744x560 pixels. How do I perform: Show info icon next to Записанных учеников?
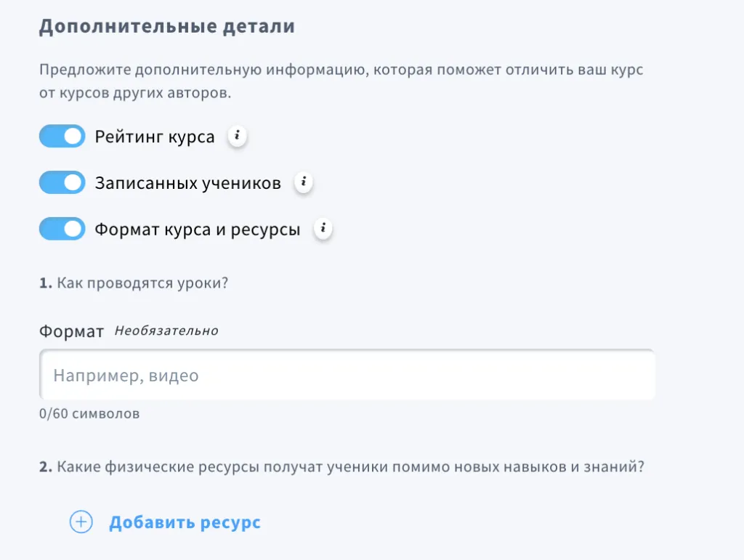pos(304,182)
